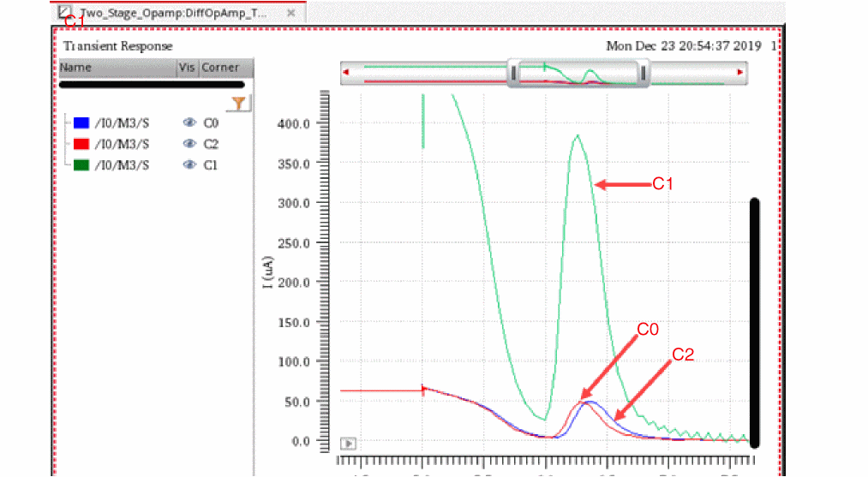
Task: Open the orange trace filter icon
Action: pos(238,104)
